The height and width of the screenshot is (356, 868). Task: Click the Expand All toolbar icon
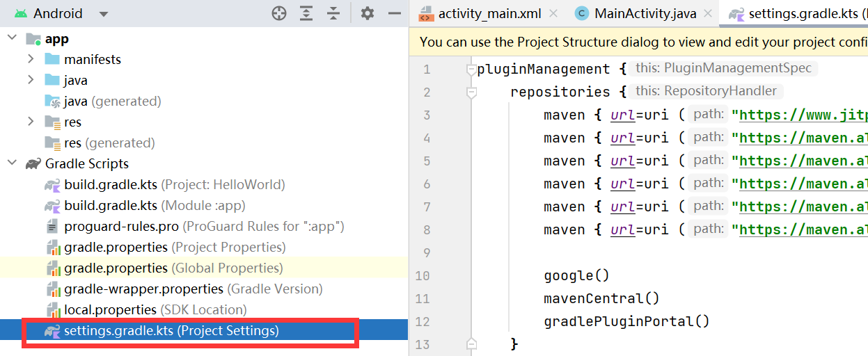(306, 13)
